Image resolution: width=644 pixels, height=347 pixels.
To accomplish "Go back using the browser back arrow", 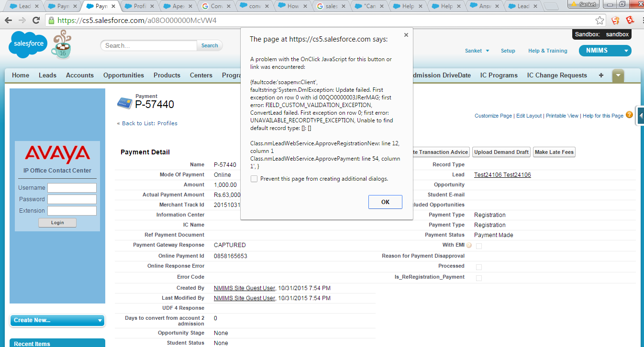I will pos(9,21).
